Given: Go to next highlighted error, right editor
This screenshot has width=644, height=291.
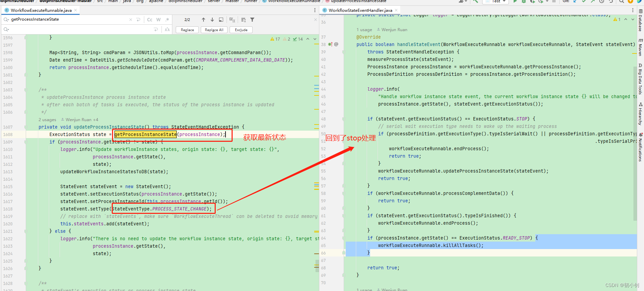Looking at the screenshot, I should click(633, 20).
